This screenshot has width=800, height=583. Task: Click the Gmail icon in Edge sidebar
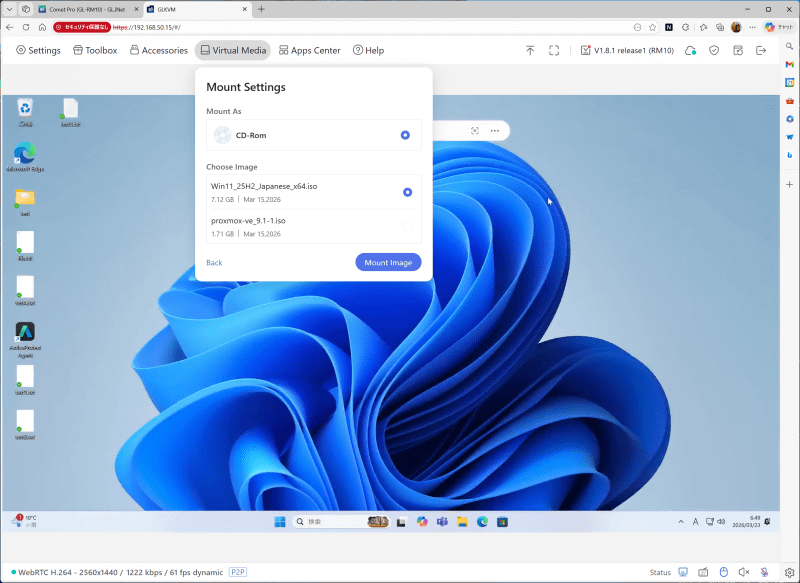[x=790, y=64]
